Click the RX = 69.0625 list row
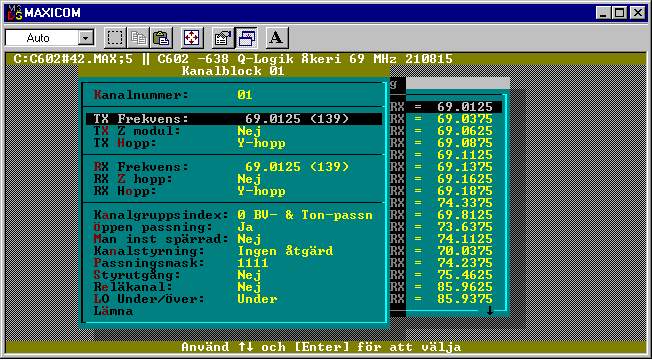This screenshot has width=652, height=360. [446, 131]
